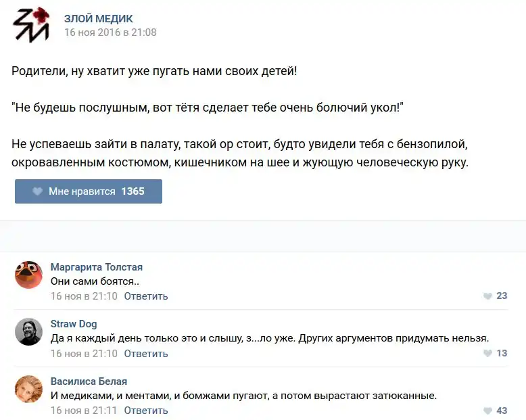Image resolution: width=526 pixels, height=420 pixels.
Task: Open Straw Dog's avatar picture
Action: click(28, 332)
